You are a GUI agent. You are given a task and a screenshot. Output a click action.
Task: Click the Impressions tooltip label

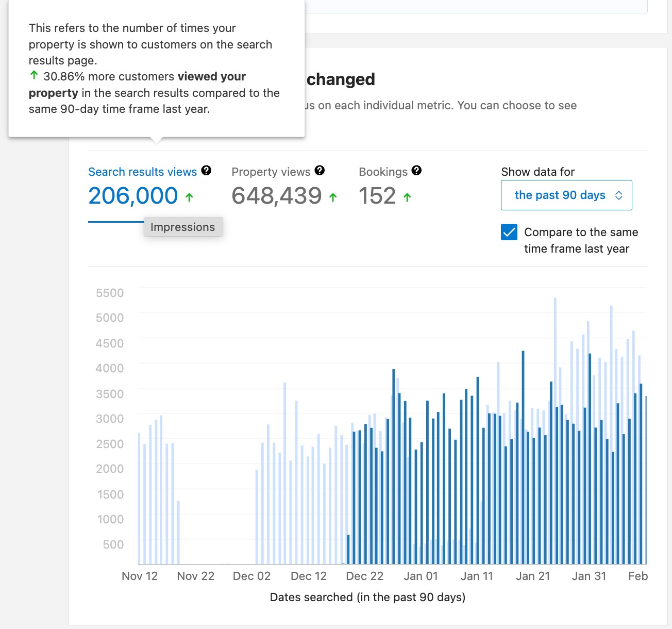pos(183,227)
